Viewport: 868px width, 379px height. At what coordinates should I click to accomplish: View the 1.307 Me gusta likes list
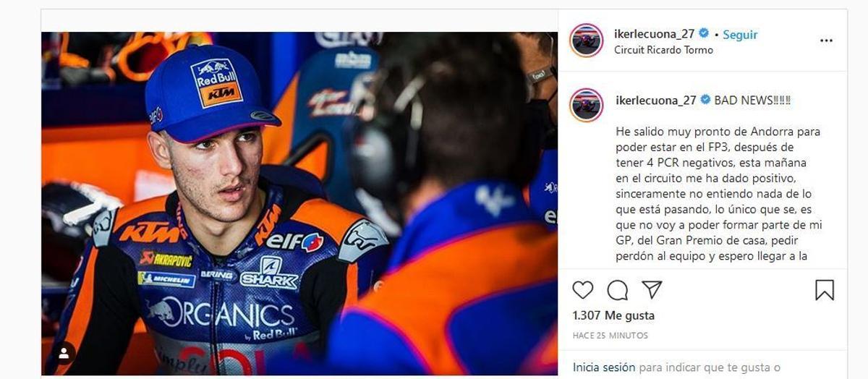pyautogui.click(x=613, y=315)
